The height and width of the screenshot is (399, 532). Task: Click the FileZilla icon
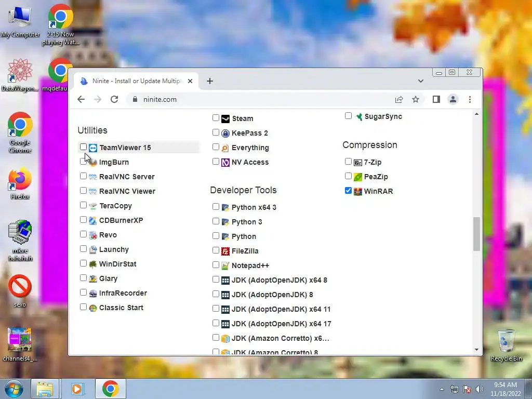point(225,251)
